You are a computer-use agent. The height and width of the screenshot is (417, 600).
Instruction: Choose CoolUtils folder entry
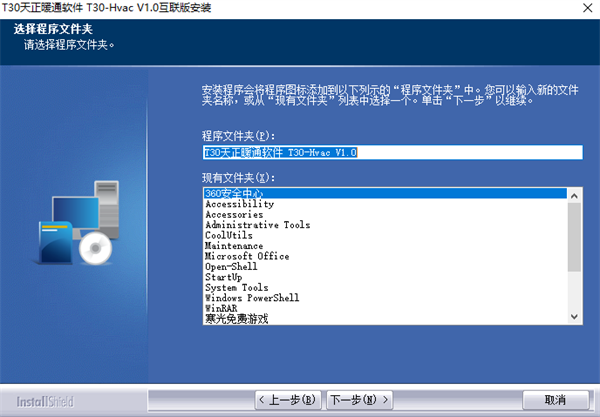[385, 235]
